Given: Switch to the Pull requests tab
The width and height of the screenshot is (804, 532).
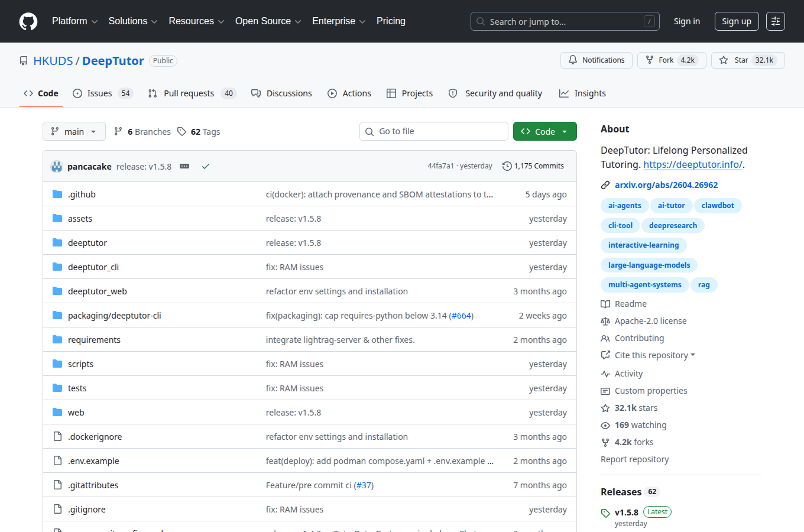Looking at the screenshot, I should click(x=192, y=93).
